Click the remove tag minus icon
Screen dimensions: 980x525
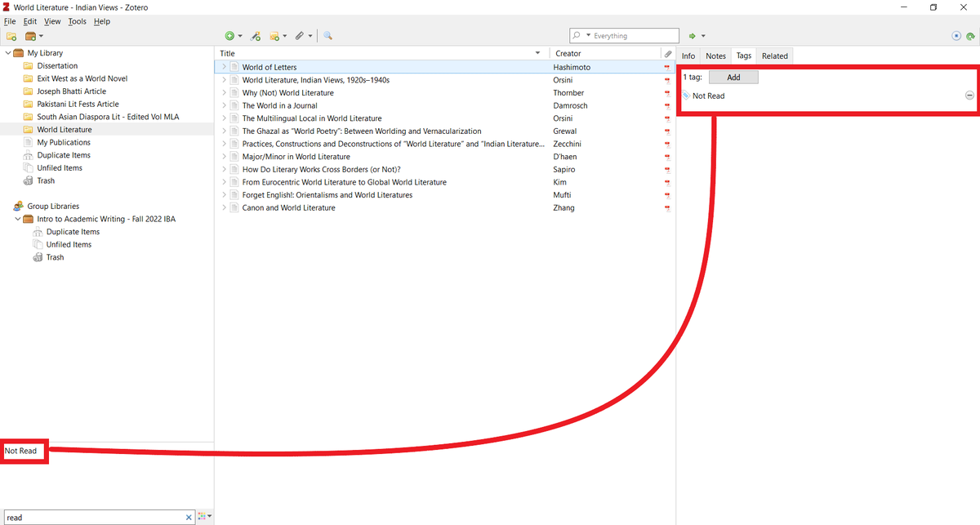pos(969,96)
